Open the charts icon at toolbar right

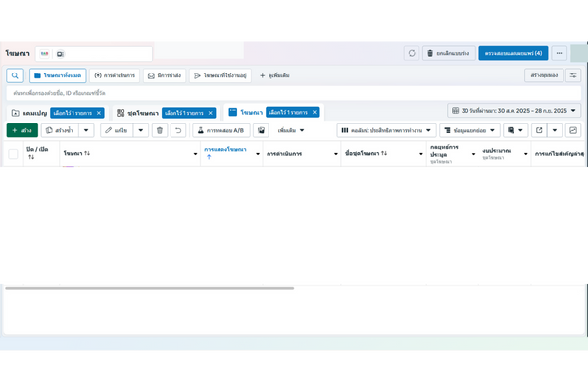pos(573,130)
